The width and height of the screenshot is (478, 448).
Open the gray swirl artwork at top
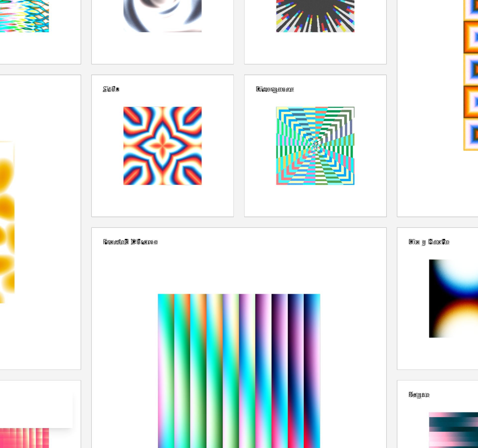(x=162, y=15)
